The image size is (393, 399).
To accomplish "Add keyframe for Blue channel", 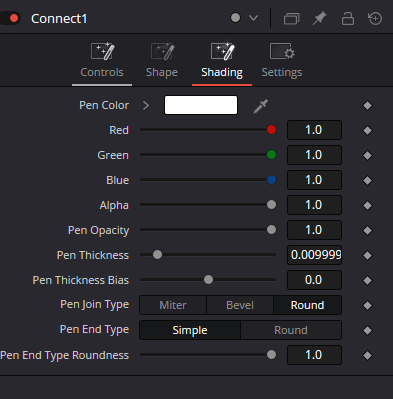I will [367, 181].
